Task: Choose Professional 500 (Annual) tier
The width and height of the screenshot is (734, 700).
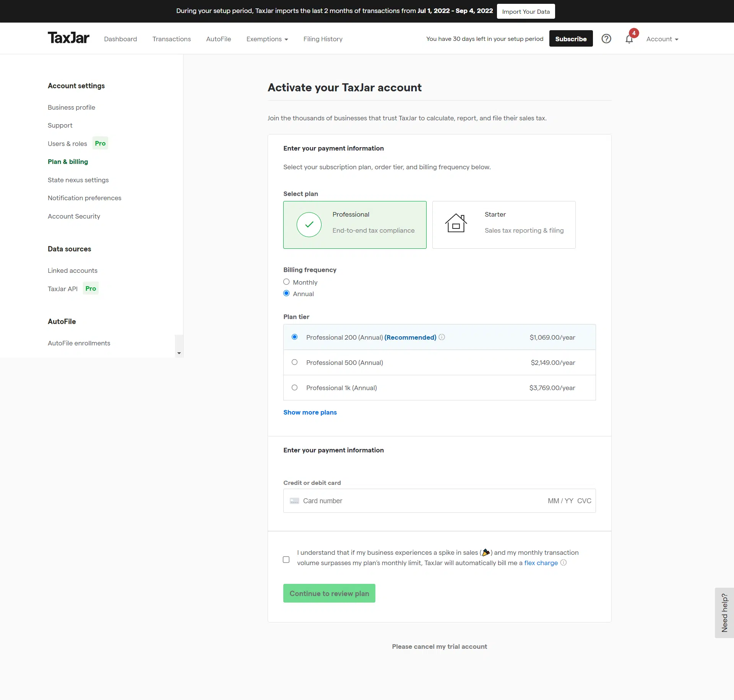Action: (x=294, y=362)
